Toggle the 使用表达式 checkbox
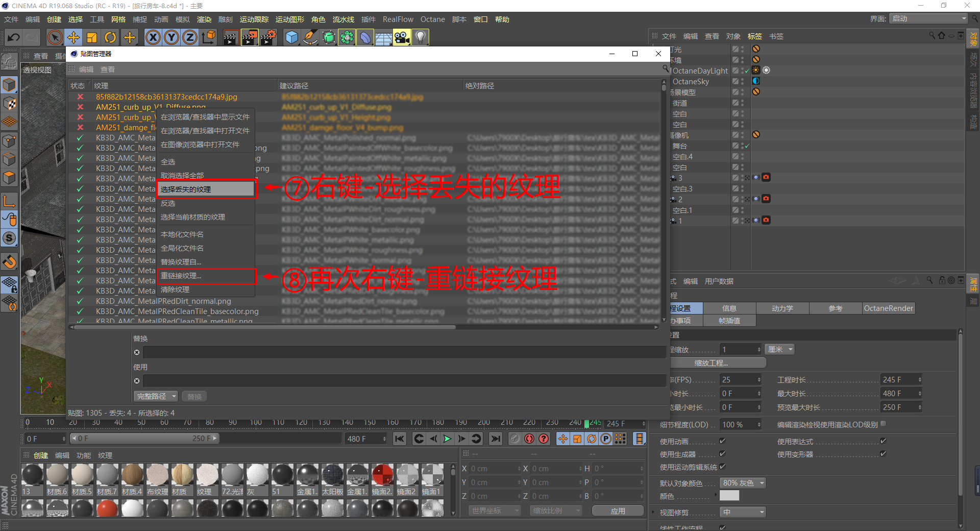The width and height of the screenshot is (980, 531). 883,441
